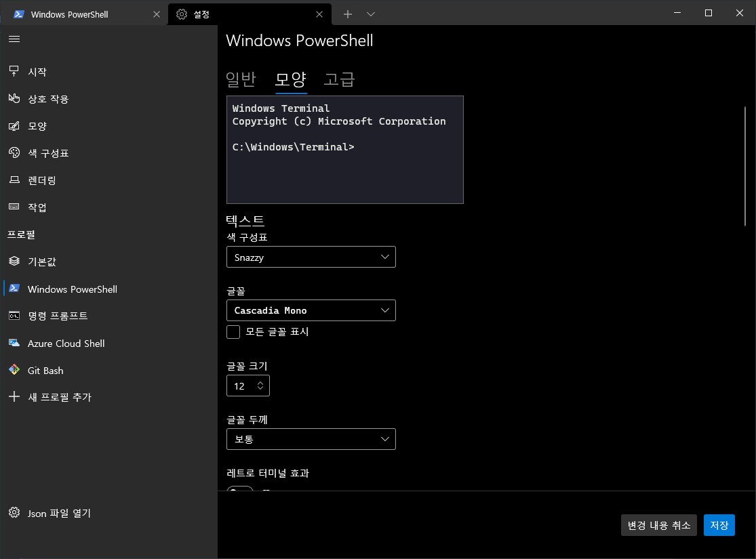Click 새 프로필 추가
This screenshot has height=559, width=756.
click(x=108, y=396)
